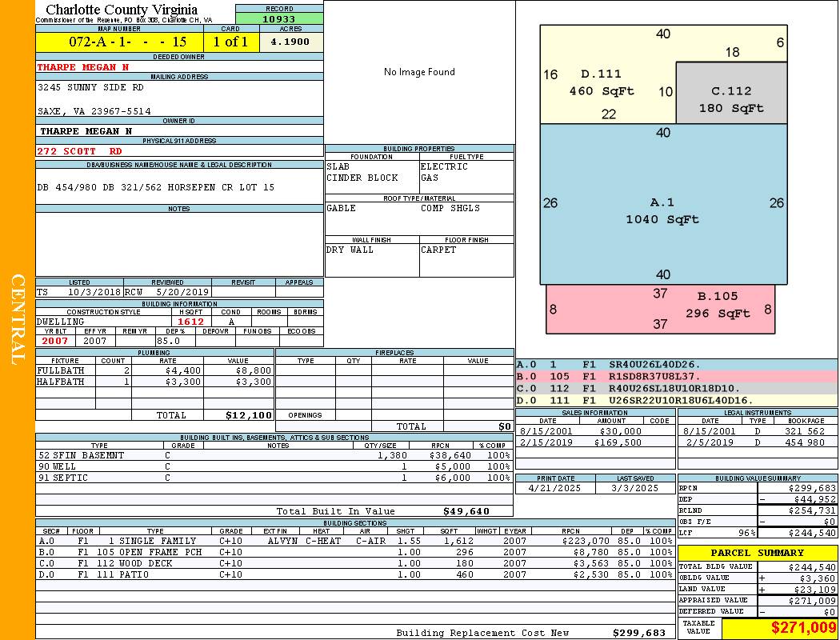This screenshot has height=640, width=840.
Task: Click the RCLND value $254,731
Action: [812, 511]
